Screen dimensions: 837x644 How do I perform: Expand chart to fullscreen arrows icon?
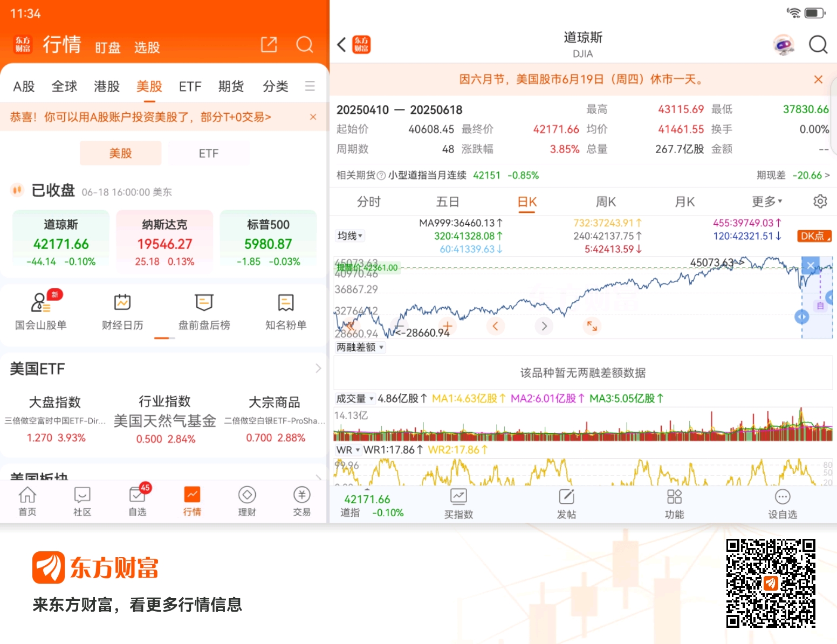coord(592,326)
